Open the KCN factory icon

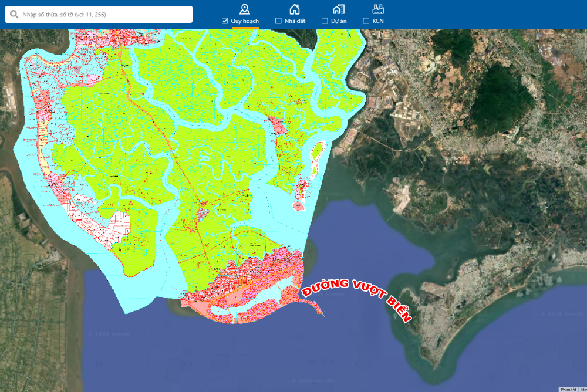[378, 9]
